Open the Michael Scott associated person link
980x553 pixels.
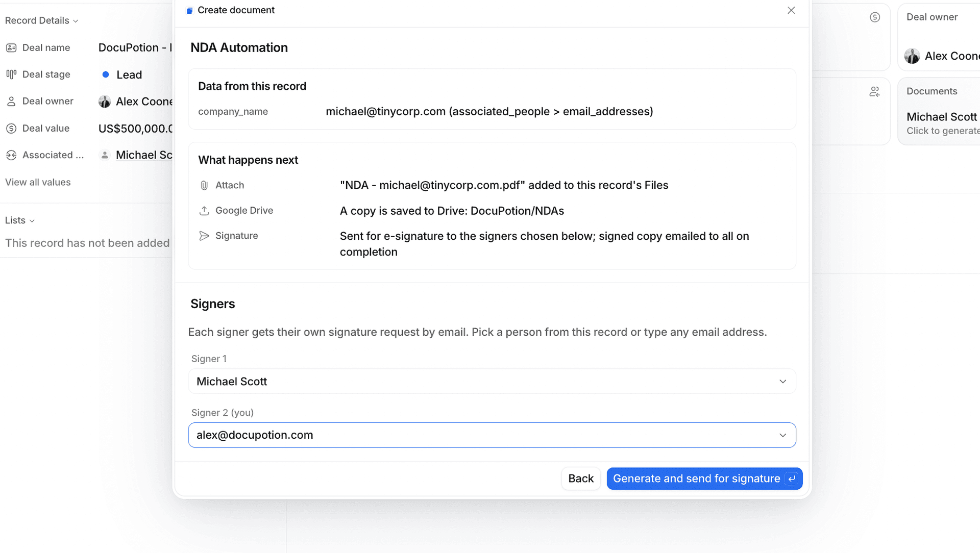tap(144, 155)
